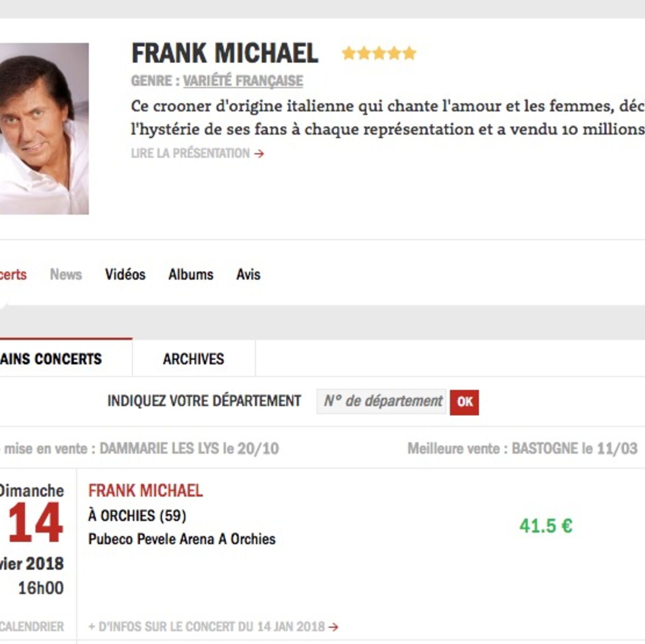Image resolution: width=645 pixels, height=644 pixels.
Task: Click the 41.5 € ticket price
Action: 546,526
